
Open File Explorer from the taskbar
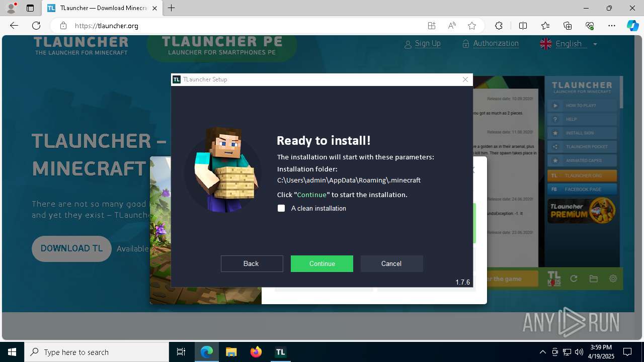231,352
